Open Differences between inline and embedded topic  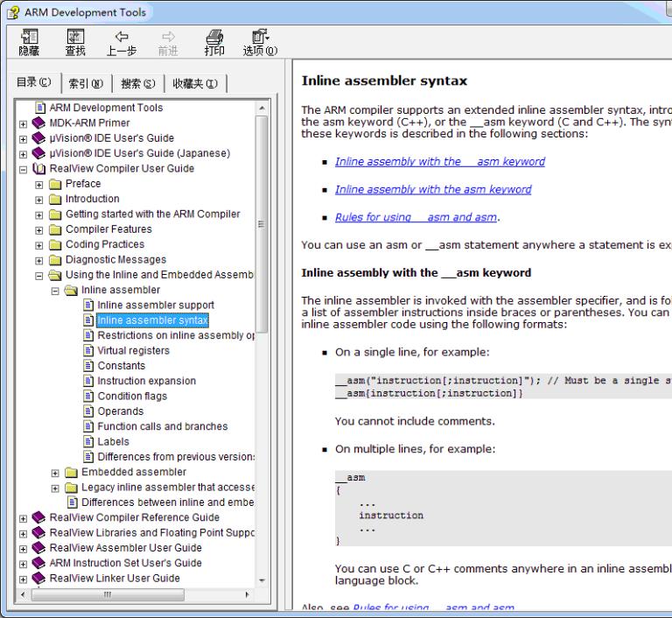point(168,502)
